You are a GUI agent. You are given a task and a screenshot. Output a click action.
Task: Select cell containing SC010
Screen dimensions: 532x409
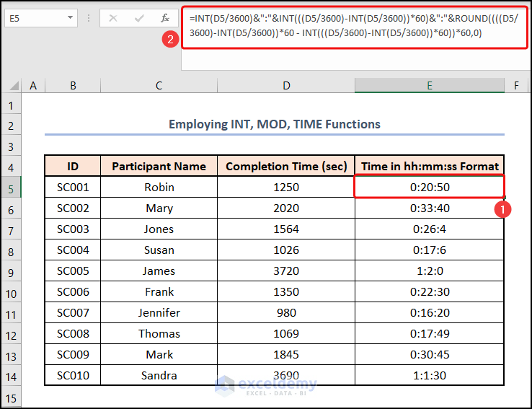tap(73, 375)
